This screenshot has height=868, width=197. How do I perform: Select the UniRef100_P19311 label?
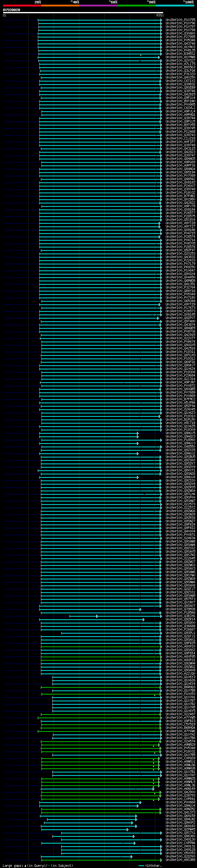click(180, 352)
